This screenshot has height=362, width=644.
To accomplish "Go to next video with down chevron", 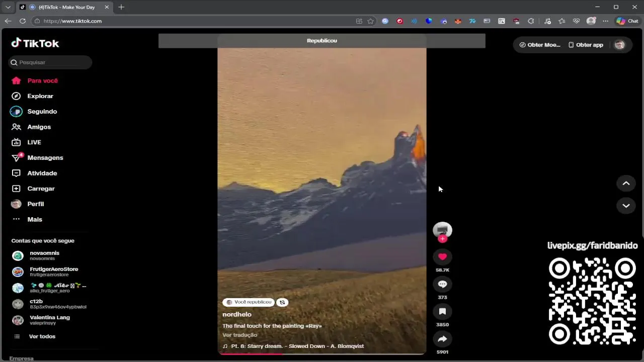I will pyautogui.click(x=626, y=206).
